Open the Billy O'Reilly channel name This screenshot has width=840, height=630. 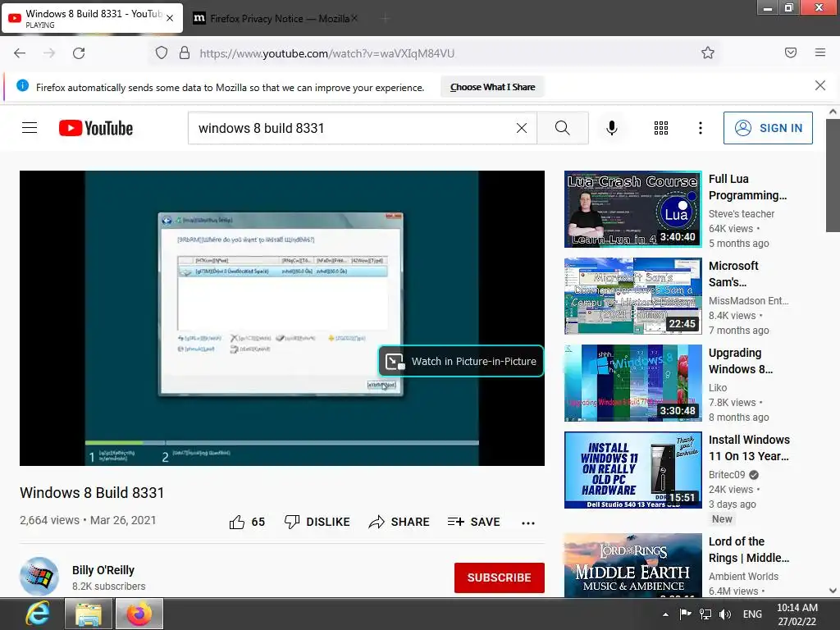coord(103,570)
